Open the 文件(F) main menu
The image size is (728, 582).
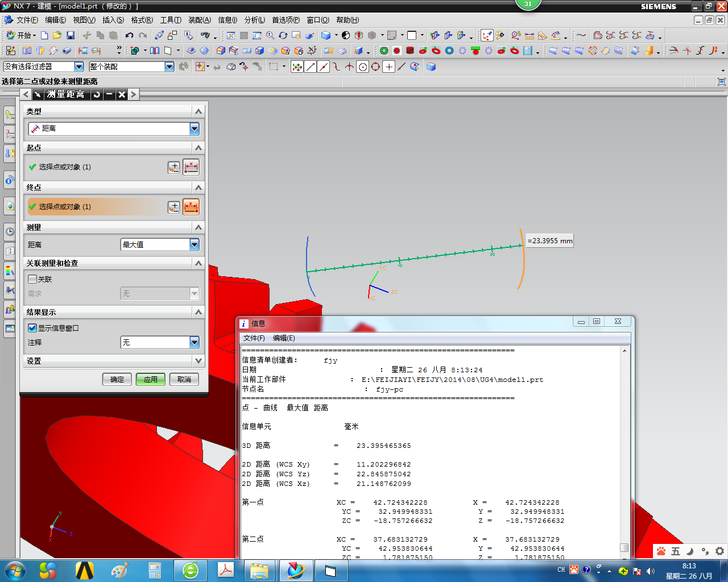coord(27,20)
